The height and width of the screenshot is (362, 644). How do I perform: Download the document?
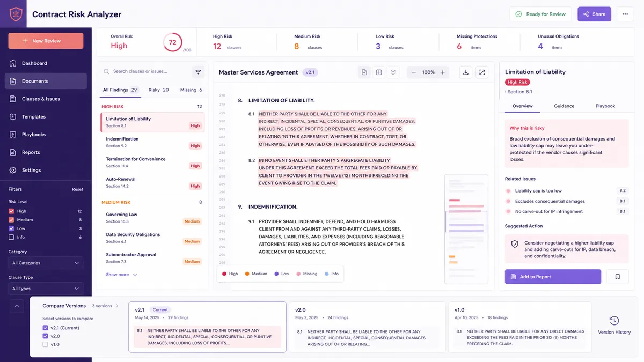coord(466,72)
